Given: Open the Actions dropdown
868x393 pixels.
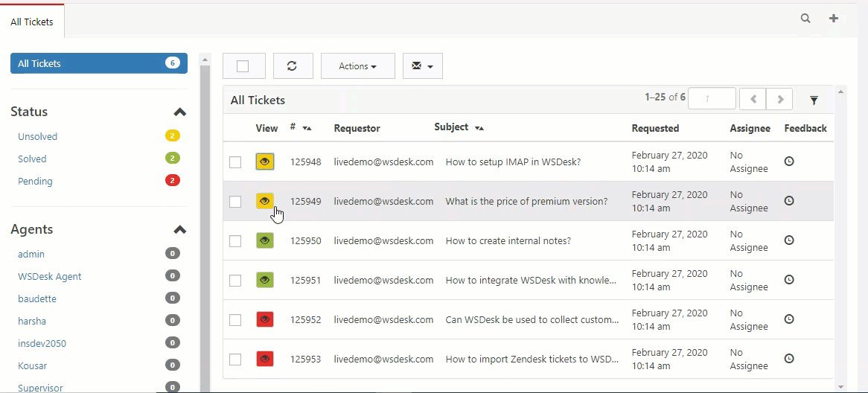Looking at the screenshot, I should point(357,65).
